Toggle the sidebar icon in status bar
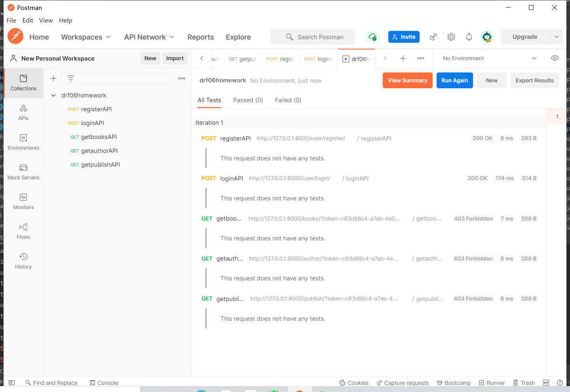Screen dimensions: 570x392 (x=12, y=383)
